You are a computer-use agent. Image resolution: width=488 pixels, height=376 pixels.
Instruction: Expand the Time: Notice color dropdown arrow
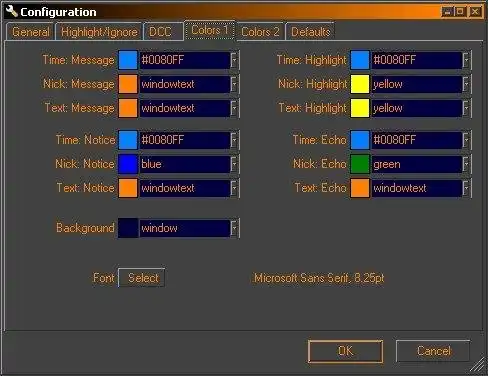(235, 140)
